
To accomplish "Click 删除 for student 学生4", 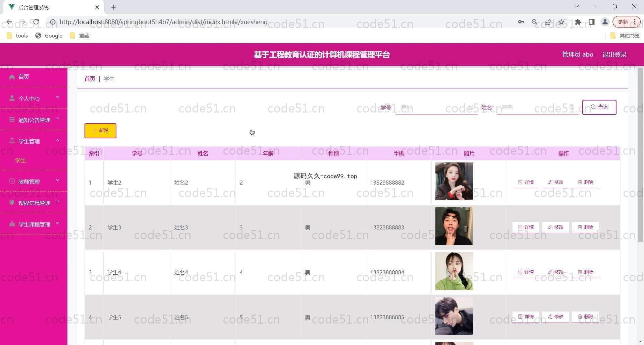I will coord(585,272).
